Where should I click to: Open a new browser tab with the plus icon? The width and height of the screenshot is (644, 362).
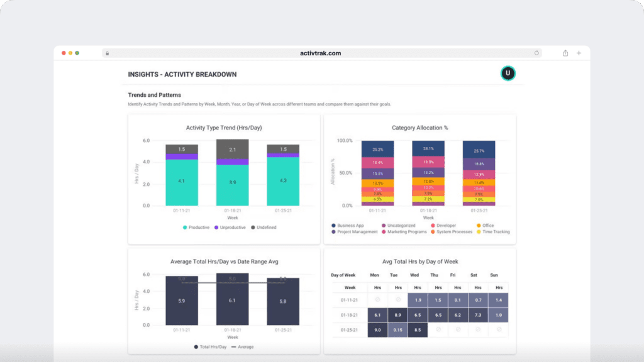click(579, 53)
